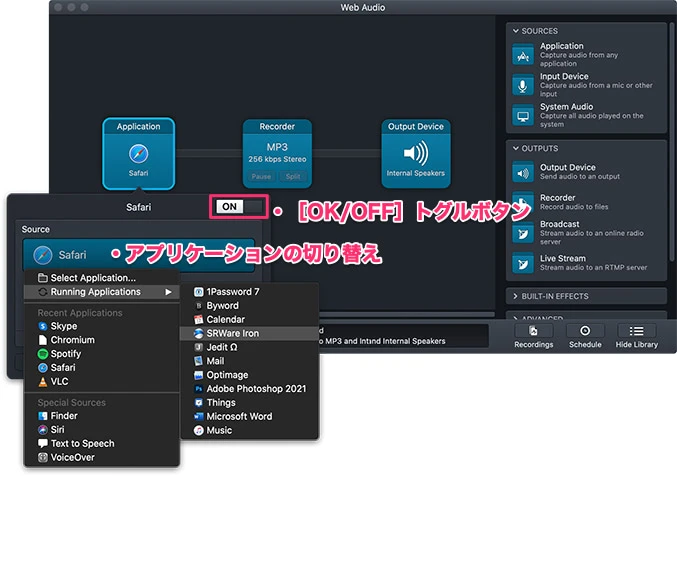Select the Output Device speaker block
677x576 pixels.
coord(415,153)
